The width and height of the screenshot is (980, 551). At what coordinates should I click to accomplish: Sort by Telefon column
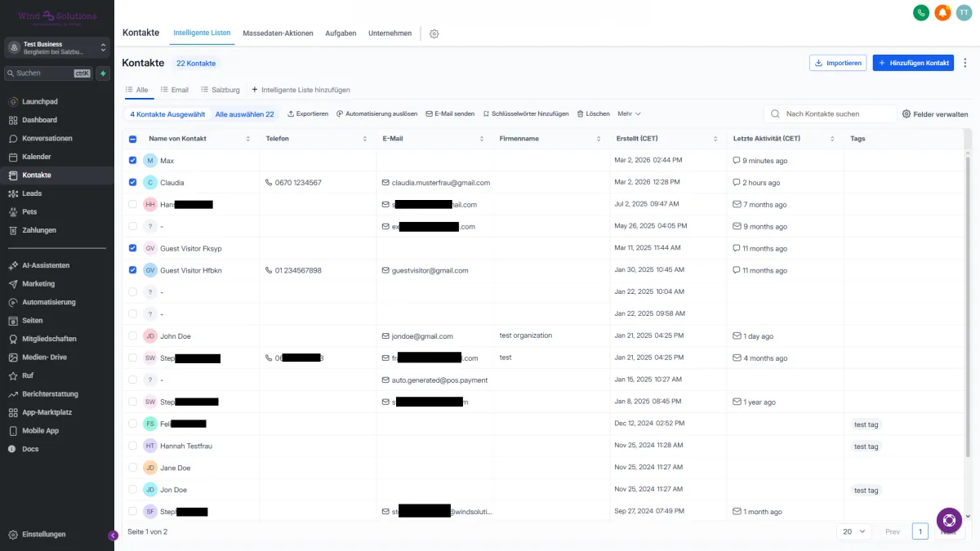pyautogui.click(x=365, y=139)
